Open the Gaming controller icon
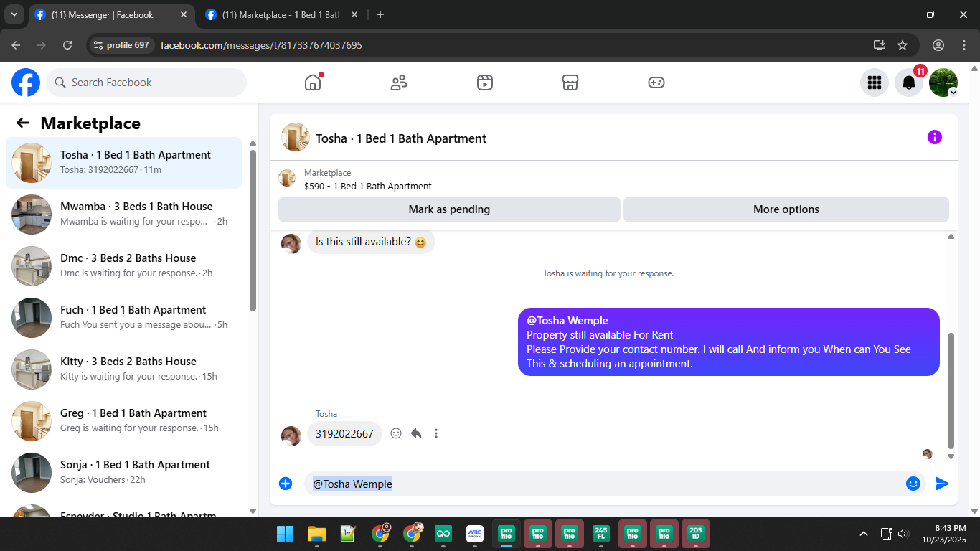The image size is (980, 551). point(656,83)
